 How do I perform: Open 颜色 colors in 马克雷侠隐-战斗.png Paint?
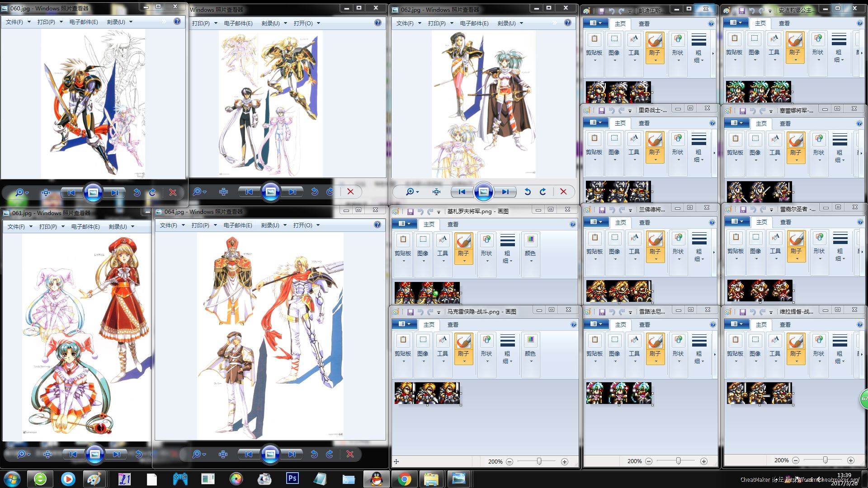pyautogui.click(x=530, y=354)
